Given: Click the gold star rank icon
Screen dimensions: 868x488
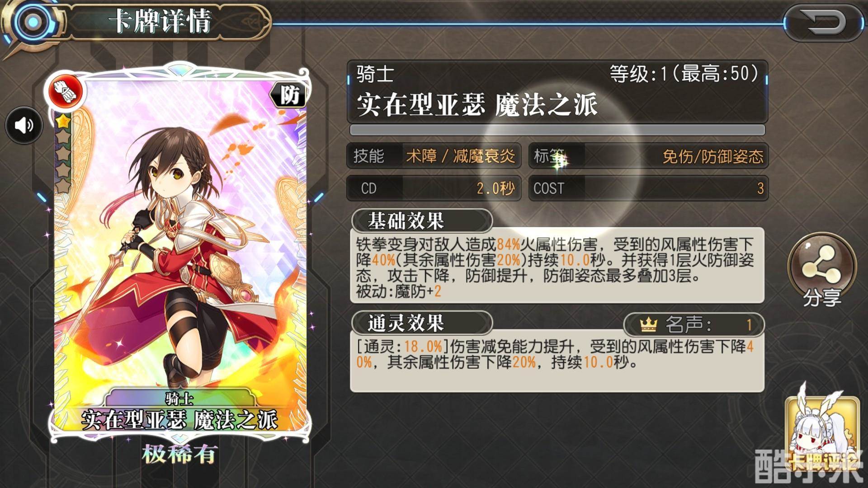Looking at the screenshot, I should click(63, 121).
